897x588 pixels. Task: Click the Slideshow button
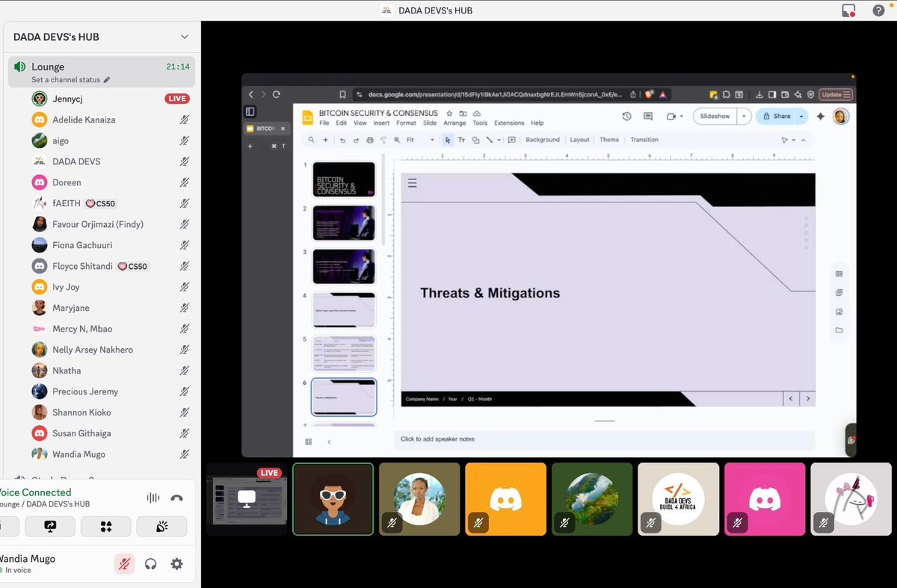coord(715,117)
